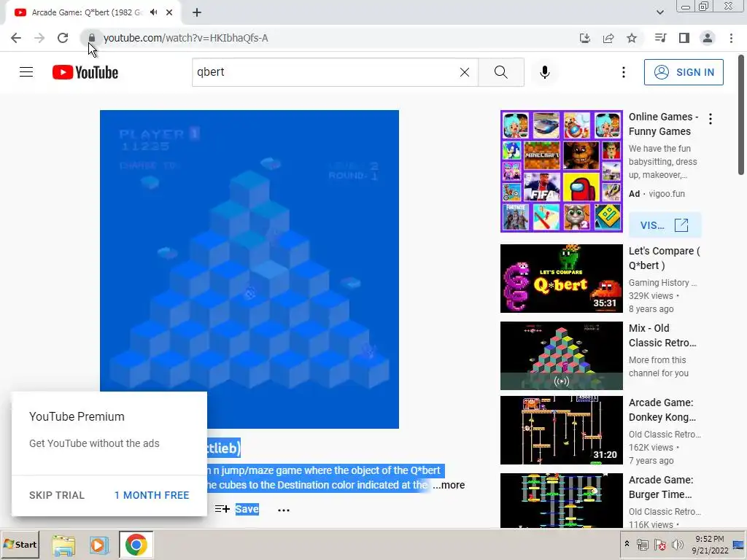This screenshot has width=747, height=560.
Task: Click Chrome icon in taskbar
Action: pos(136,545)
